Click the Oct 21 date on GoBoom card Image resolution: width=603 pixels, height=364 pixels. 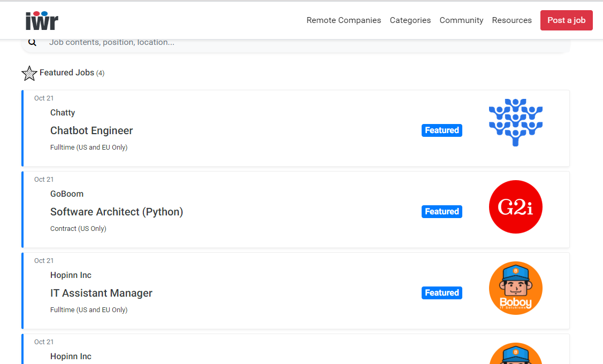click(44, 180)
